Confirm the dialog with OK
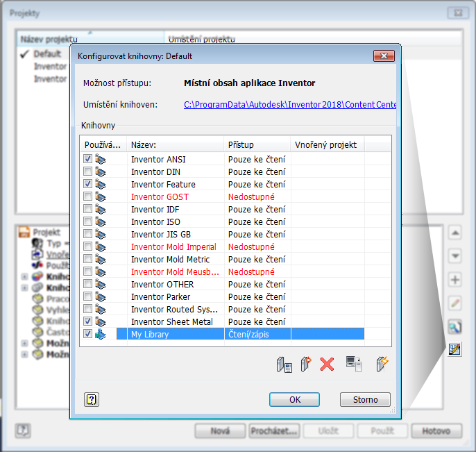Viewport: 476px width, 452px height. [x=294, y=399]
